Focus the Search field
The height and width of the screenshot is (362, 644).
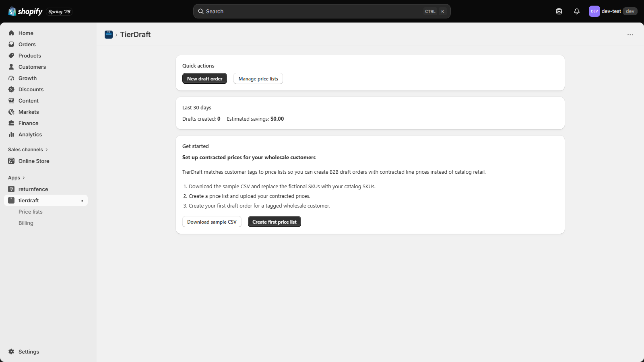pyautogui.click(x=322, y=11)
